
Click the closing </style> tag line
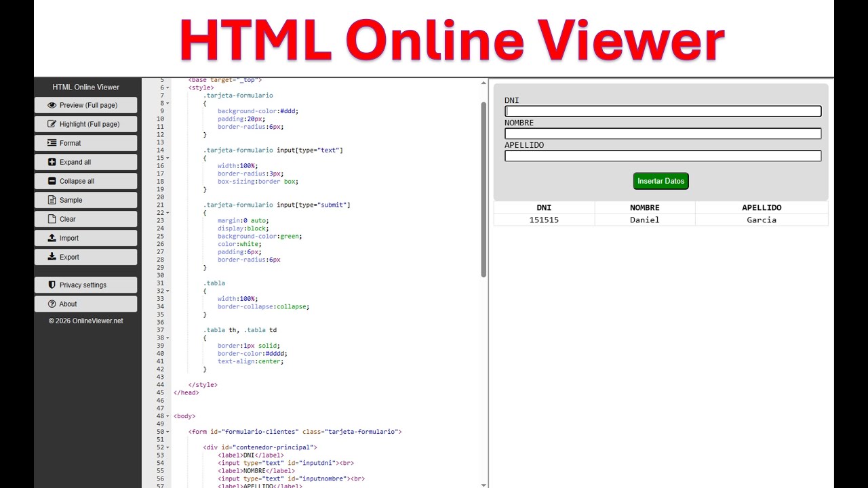click(x=203, y=384)
